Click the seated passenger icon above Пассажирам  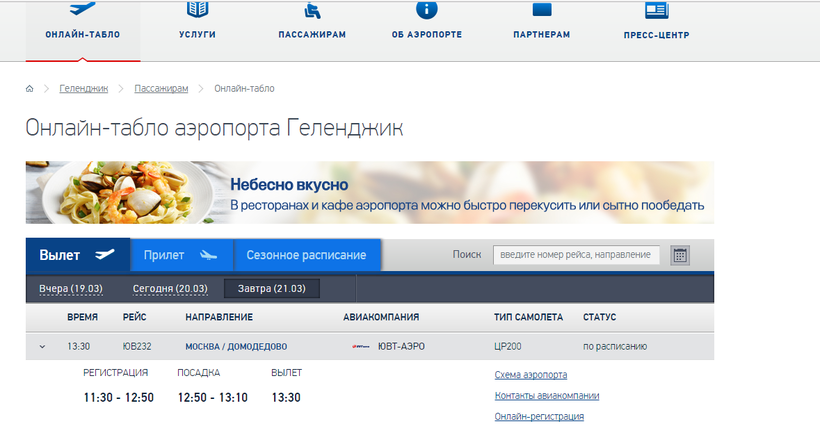(312, 10)
